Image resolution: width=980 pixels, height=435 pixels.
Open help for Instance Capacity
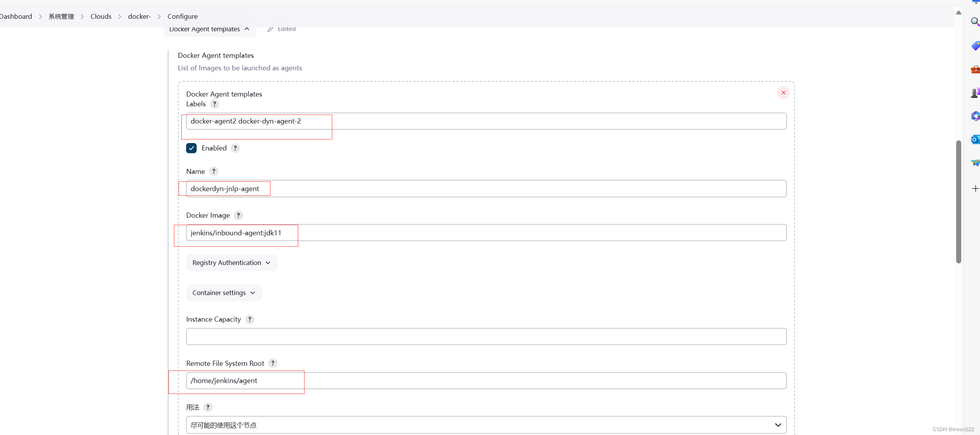pyautogui.click(x=249, y=319)
